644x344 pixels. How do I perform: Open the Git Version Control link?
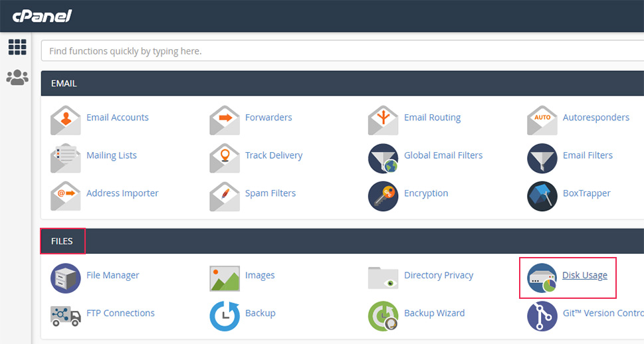603,313
